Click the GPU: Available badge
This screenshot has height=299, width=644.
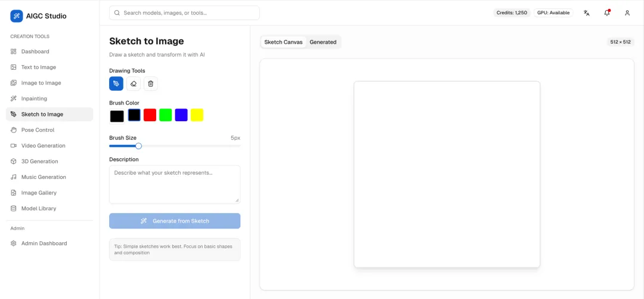[553, 13]
